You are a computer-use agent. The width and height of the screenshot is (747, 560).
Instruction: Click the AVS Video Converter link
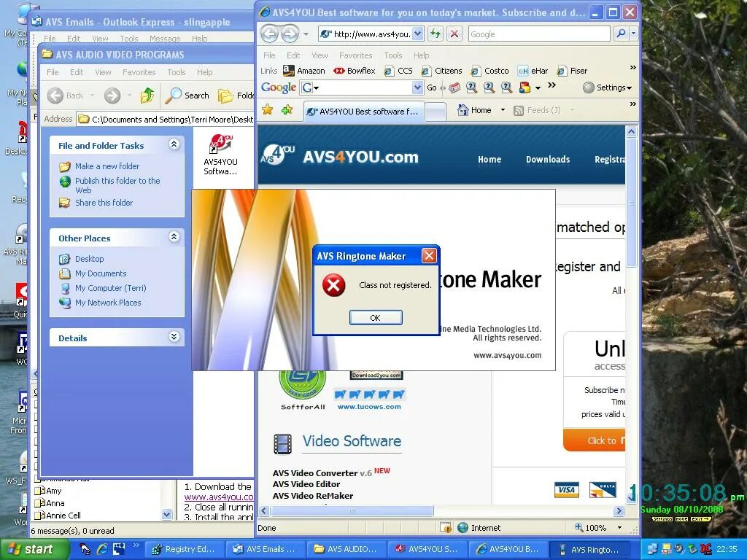click(x=315, y=472)
